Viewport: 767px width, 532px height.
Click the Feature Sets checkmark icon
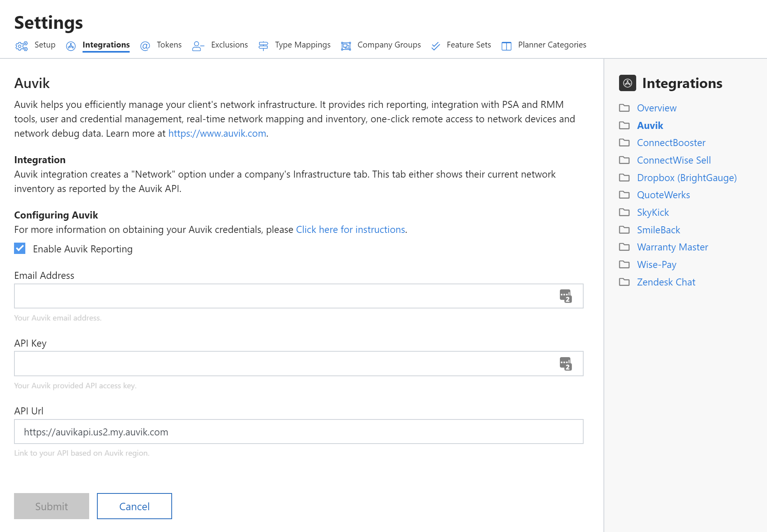coord(436,46)
